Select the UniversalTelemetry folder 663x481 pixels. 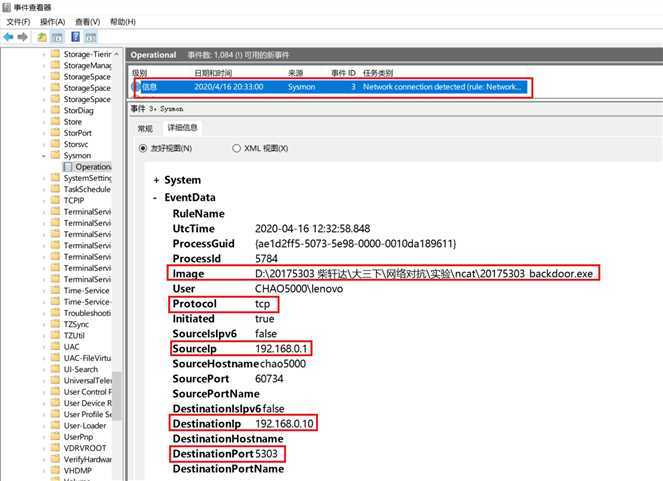tap(88, 381)
